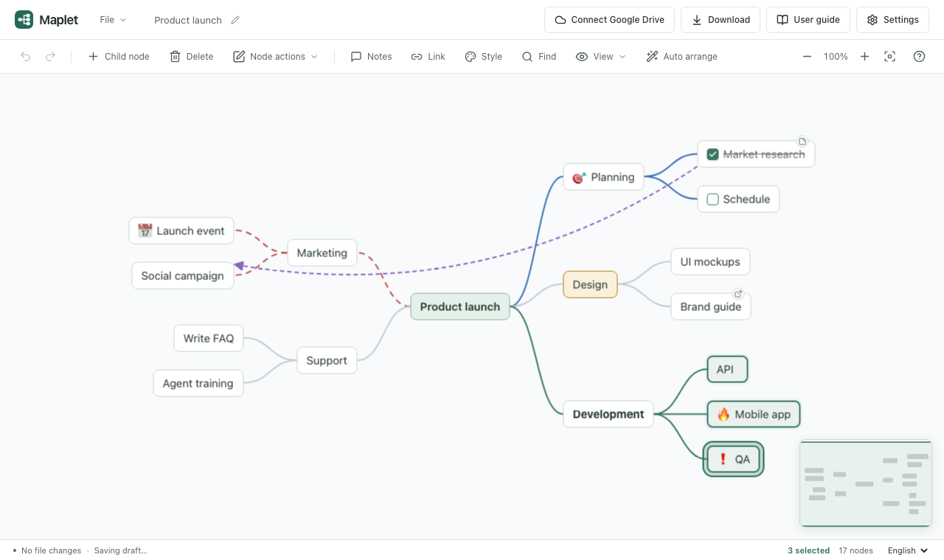Select the Planning node
The image size is (944, 560).
pos(604,177)
